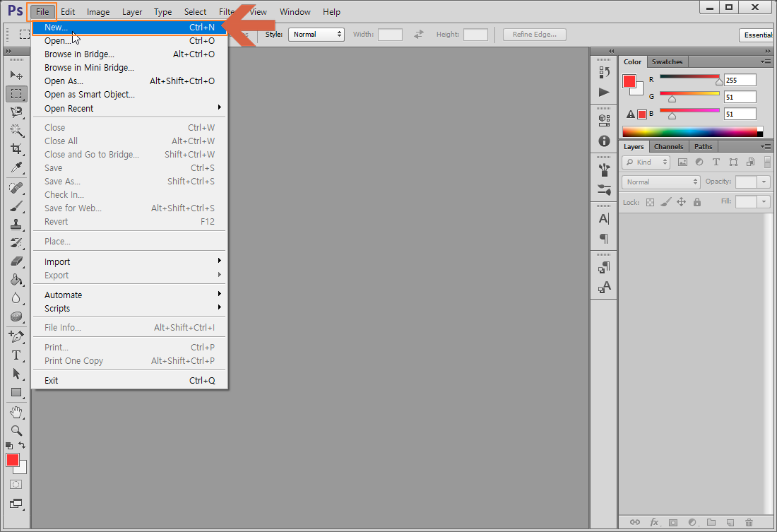The width and height of the screenshot is (777, 532).
Task: Open the layer blend mode dropdown
Action: coord(661,182)
